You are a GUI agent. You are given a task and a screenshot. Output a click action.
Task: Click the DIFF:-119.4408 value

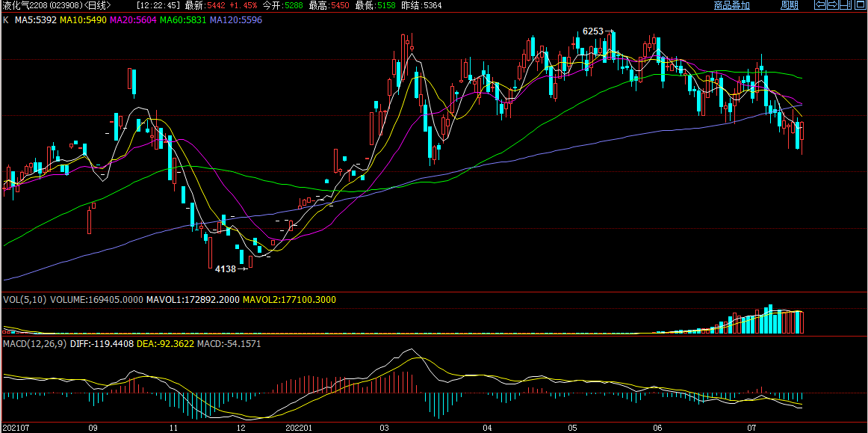click(102, 344)
